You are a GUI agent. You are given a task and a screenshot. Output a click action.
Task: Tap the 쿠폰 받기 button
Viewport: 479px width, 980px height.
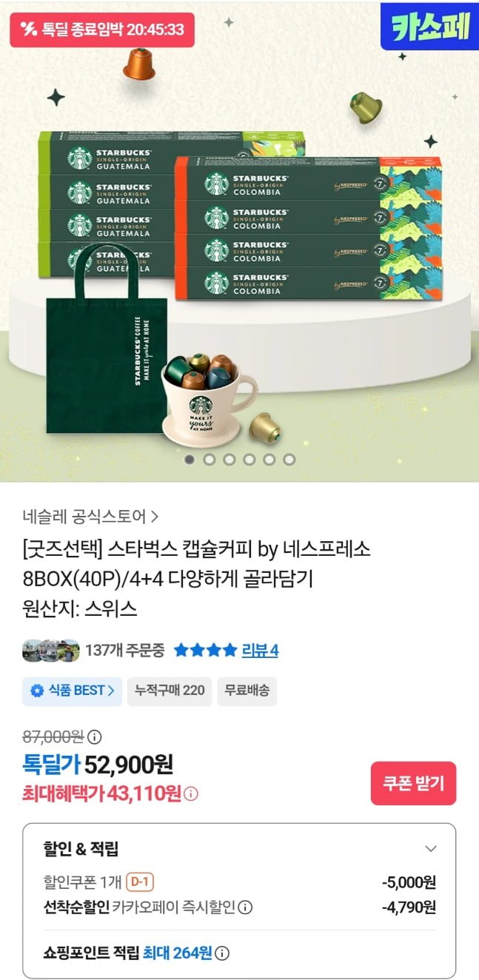tap(413, 783)
